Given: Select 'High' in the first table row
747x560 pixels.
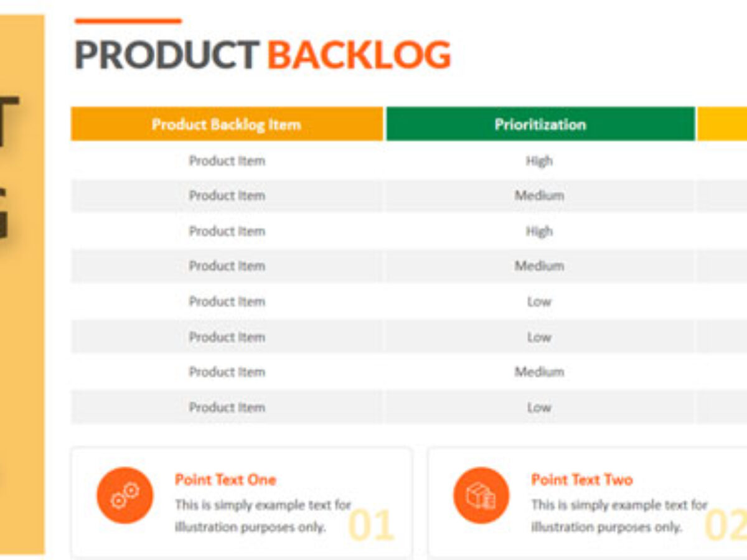Looking at the screenshot, I should click(x=539, y=161).
